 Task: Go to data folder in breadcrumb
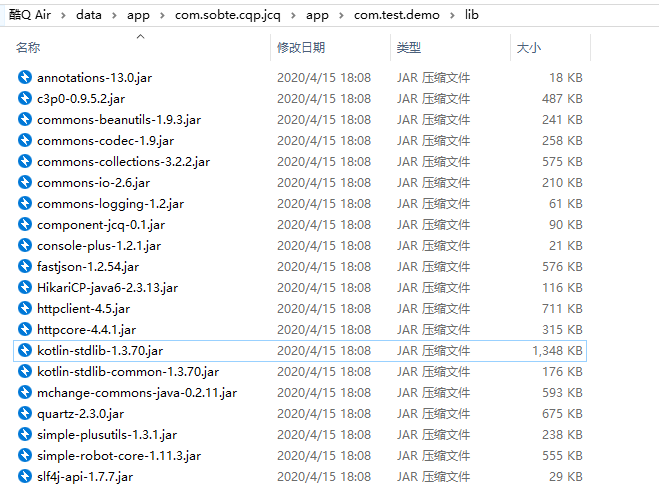point(89,15)
